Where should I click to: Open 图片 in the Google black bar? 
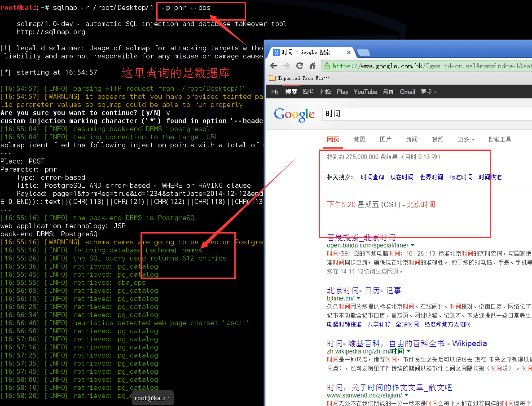(308, 92)
